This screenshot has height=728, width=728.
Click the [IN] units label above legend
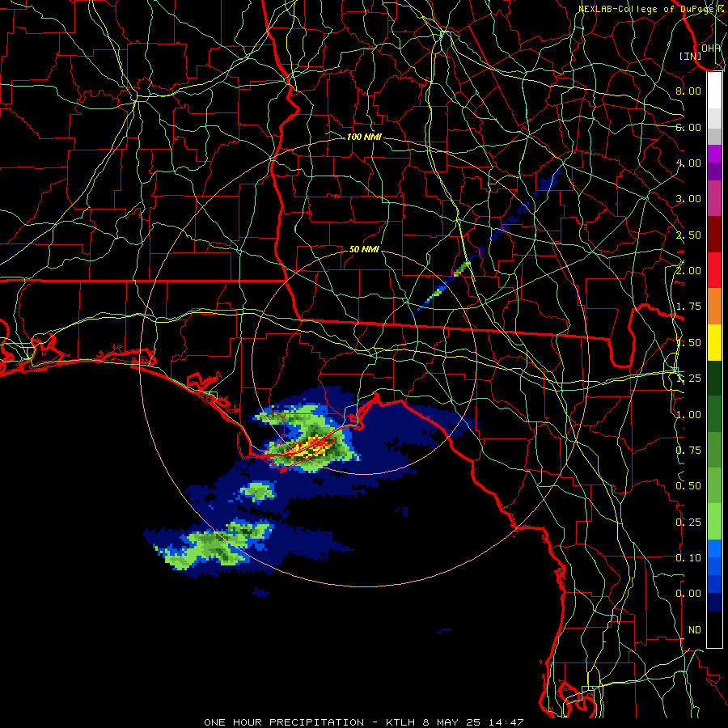[x=691, y=56]
